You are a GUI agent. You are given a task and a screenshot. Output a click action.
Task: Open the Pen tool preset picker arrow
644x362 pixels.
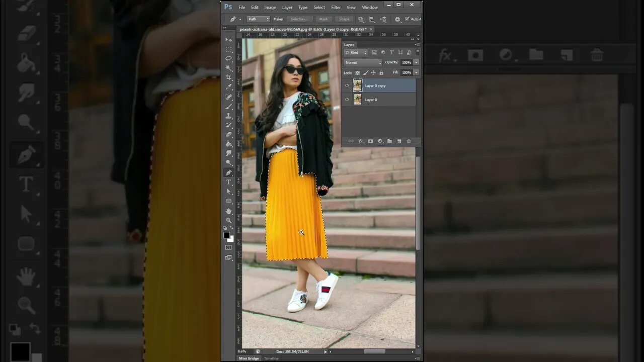tap(240, 19)
